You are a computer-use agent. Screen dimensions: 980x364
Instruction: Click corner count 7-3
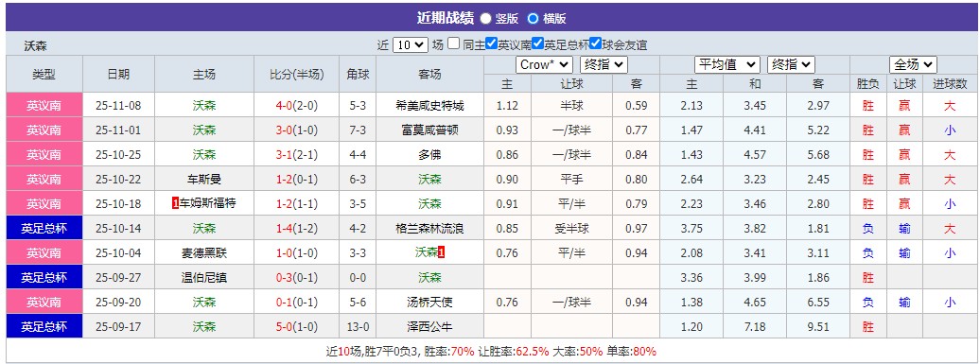358,130
